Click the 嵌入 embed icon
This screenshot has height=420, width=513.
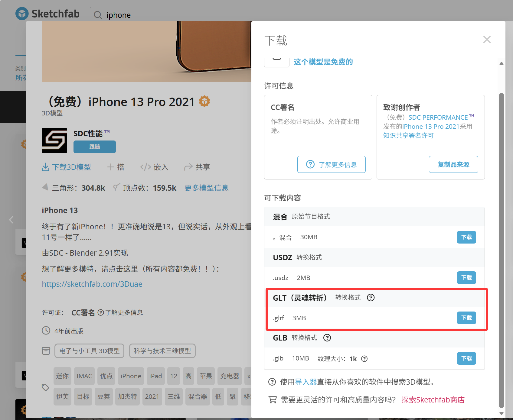pyautogui.click(x=145, y=167)
